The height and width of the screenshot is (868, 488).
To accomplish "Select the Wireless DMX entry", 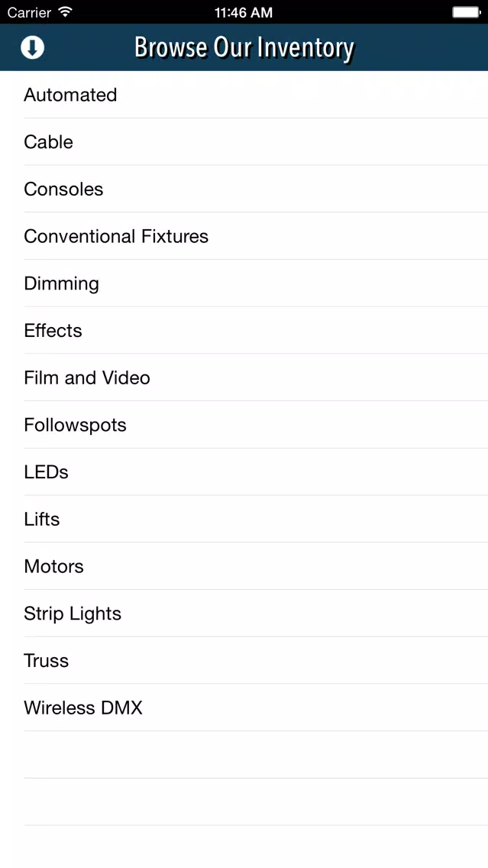I will pyautogui.click(x=244, y=708).
